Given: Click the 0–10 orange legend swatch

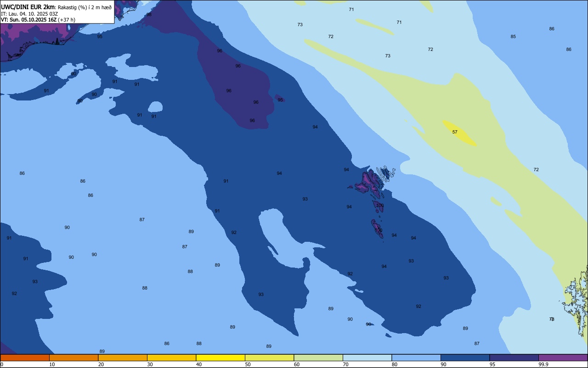Looking at the screenshot, I should tap(25, 357).
